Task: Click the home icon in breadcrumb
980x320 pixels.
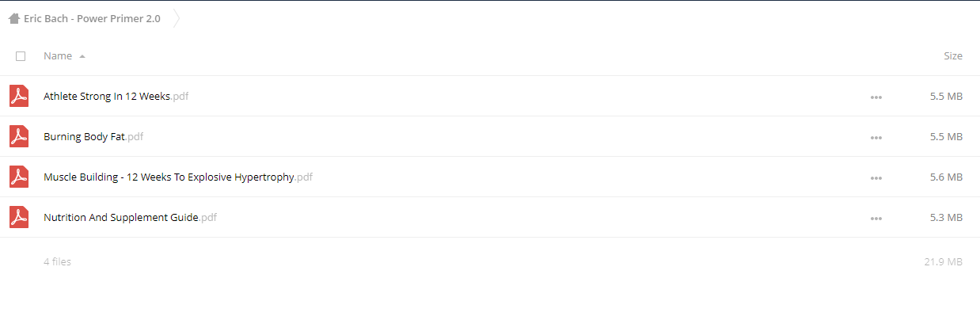Action: (13, 18)
